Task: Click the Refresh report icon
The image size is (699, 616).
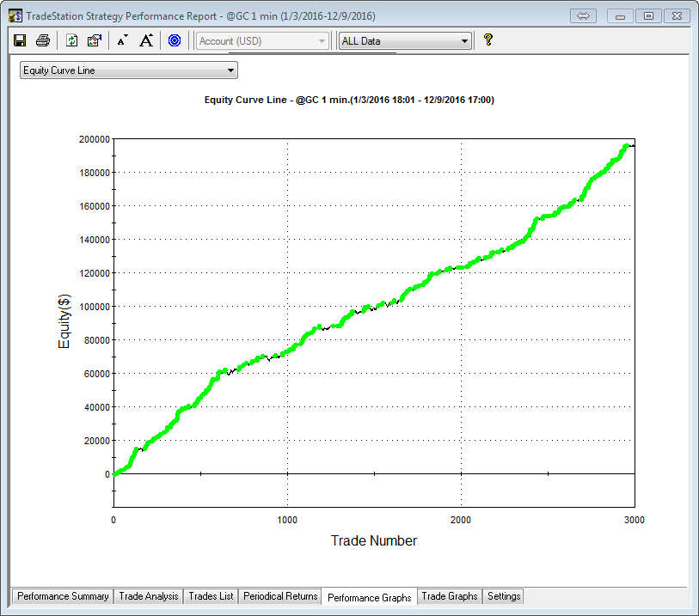Action: click(x=72, y=40)
